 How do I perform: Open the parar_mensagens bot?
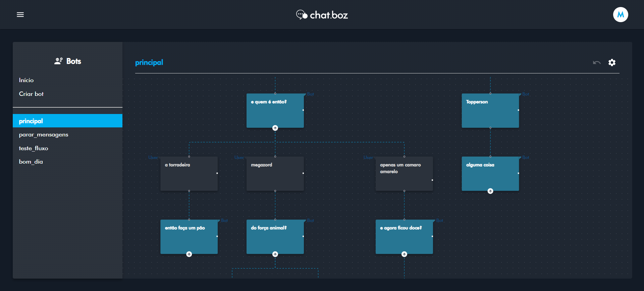pyautogui.click(x=44, y=135)
